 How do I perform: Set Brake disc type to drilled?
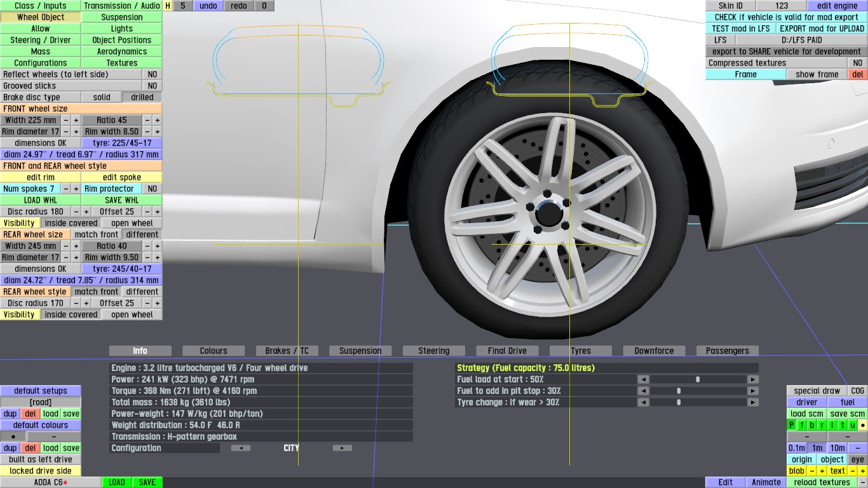(142, 97)
